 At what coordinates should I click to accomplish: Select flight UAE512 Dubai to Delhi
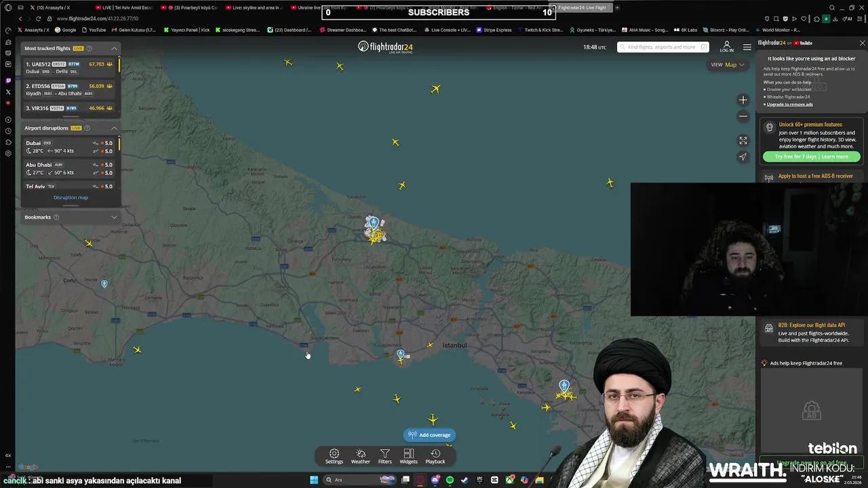tap(70, 68)
